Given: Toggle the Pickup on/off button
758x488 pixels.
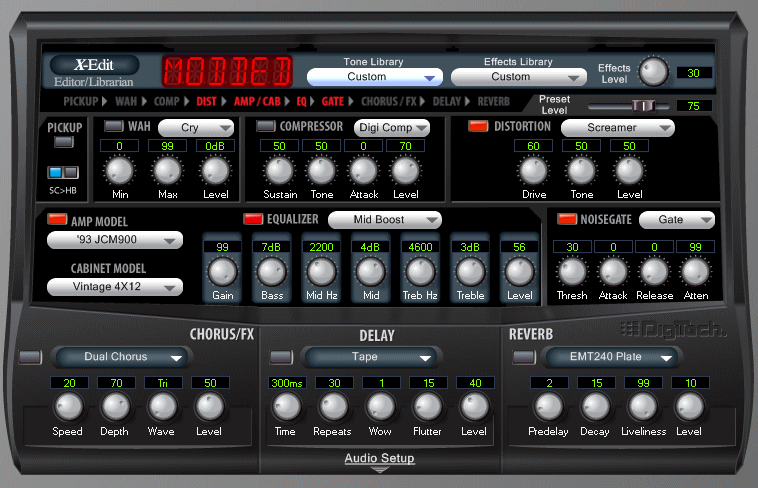Looking at the screenshot, I should click(64, 142).
